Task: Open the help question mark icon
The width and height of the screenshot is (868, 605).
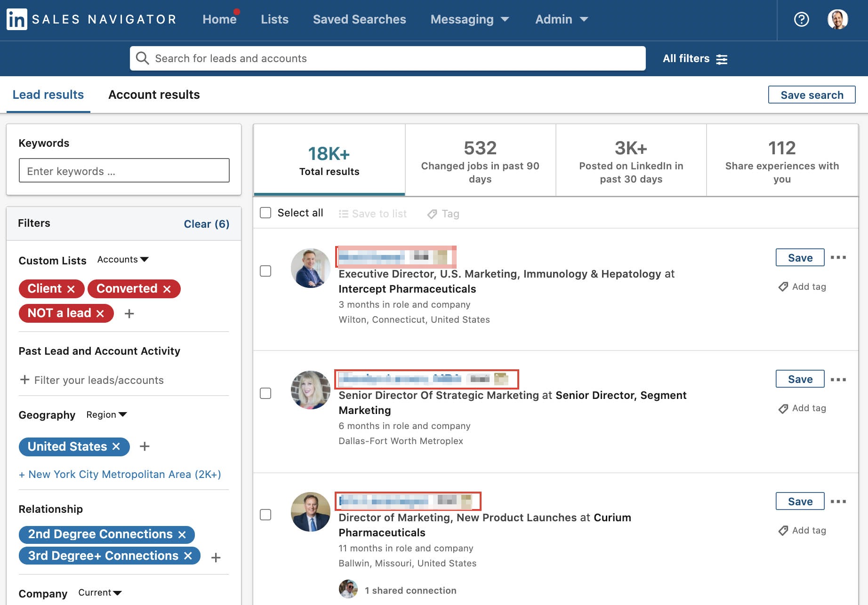Action: pyautogui.click(x=801, y=19)
